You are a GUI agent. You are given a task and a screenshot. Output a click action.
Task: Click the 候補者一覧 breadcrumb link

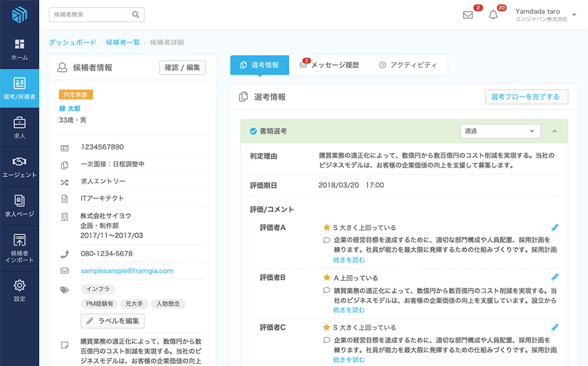[x=123, y=43]
